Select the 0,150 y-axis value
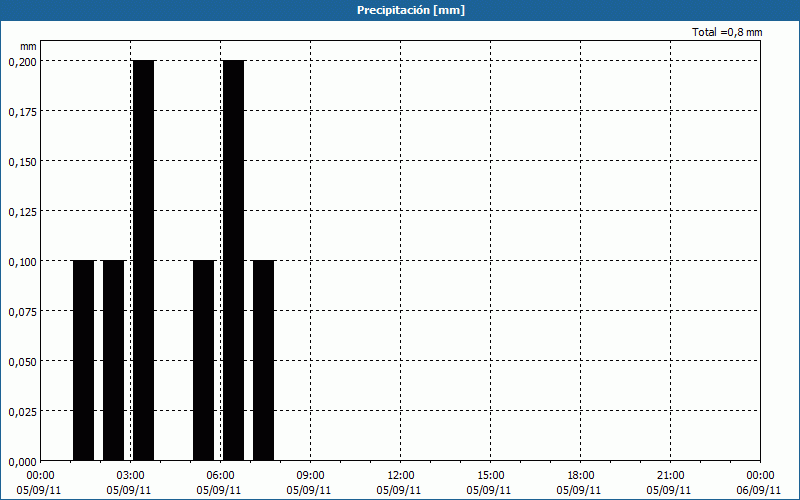Screen dimensions: 800x500 pyautogui.click(x=22, y=162)
